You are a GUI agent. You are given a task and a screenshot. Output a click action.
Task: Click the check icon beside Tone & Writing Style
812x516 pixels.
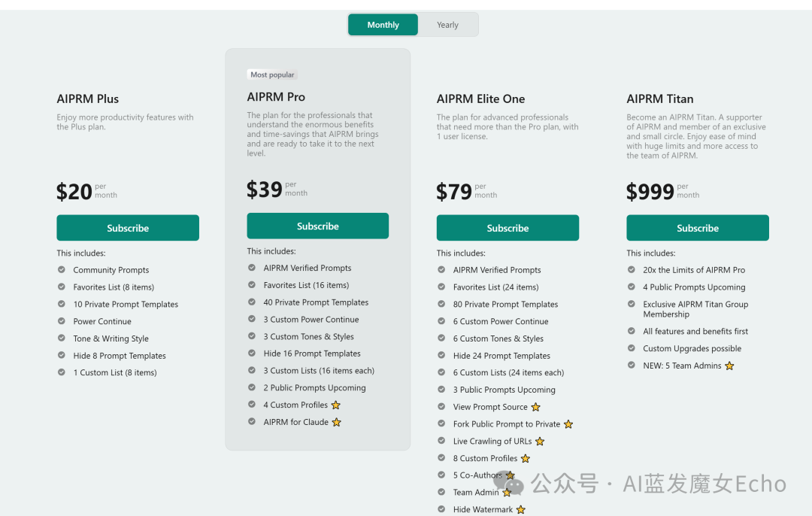(62, 338)
